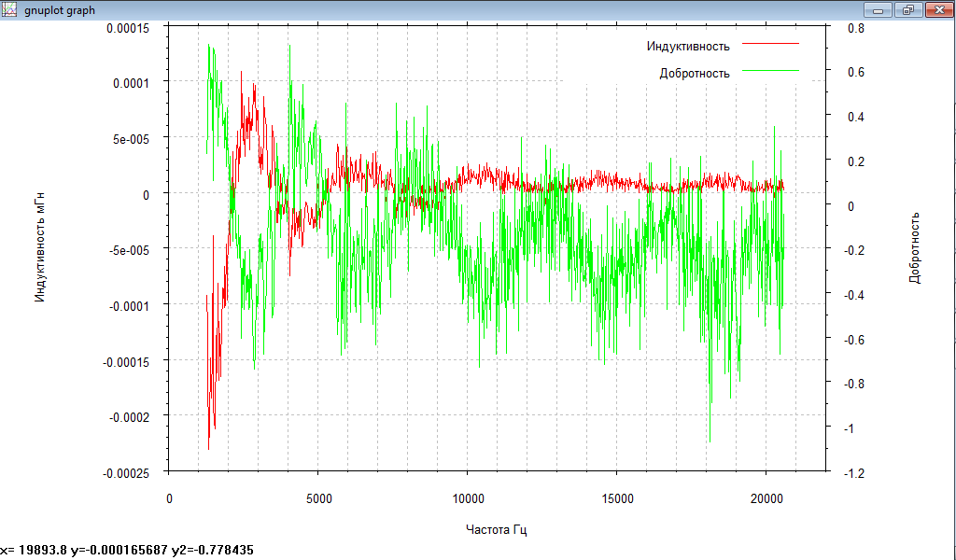Click the left axis tick label -0.0001
This screenshot has width=956, height=560.
tap(129, 306)
